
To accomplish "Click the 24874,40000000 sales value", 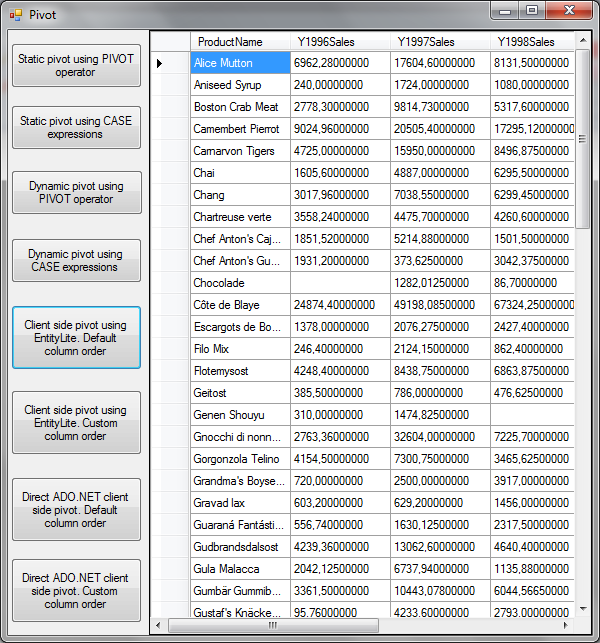I will point(340,305).
